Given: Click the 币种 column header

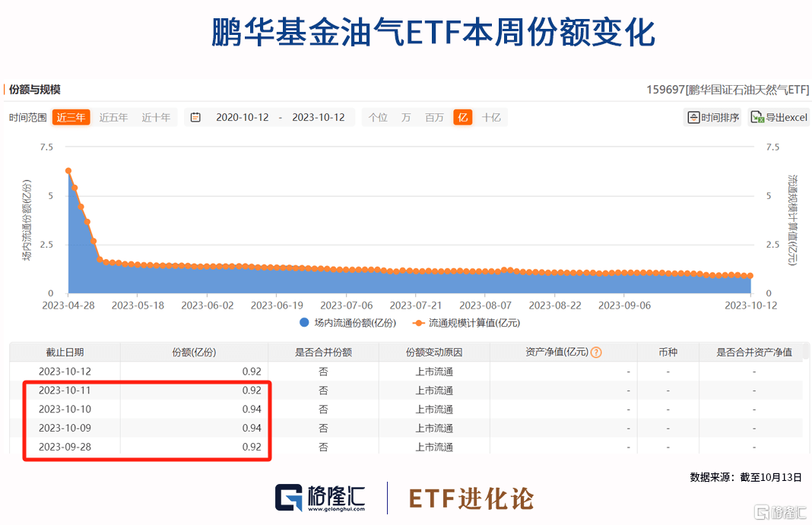Looking at the screenshot, I should point(668,353).
